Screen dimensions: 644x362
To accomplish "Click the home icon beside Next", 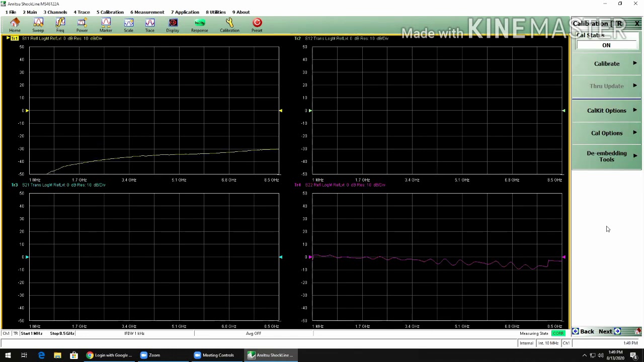I will pyautogui.click(x=638, y=331).
